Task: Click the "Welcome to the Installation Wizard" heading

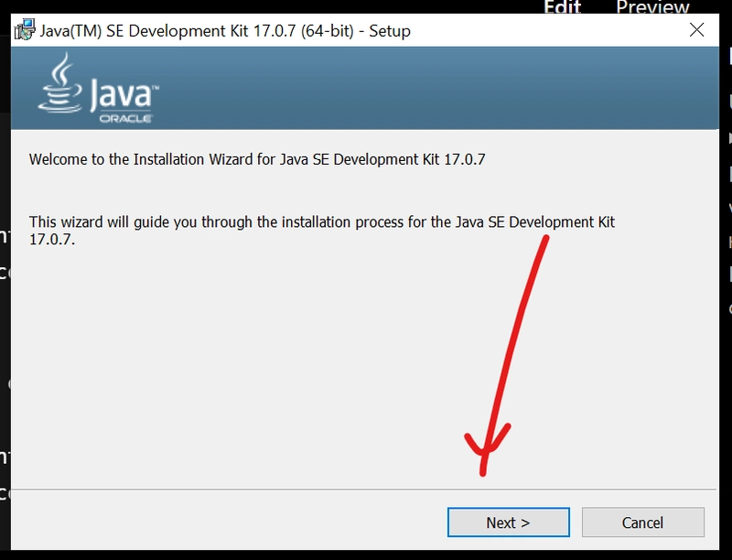Action: pyautogui.click(x=257, y=159)
